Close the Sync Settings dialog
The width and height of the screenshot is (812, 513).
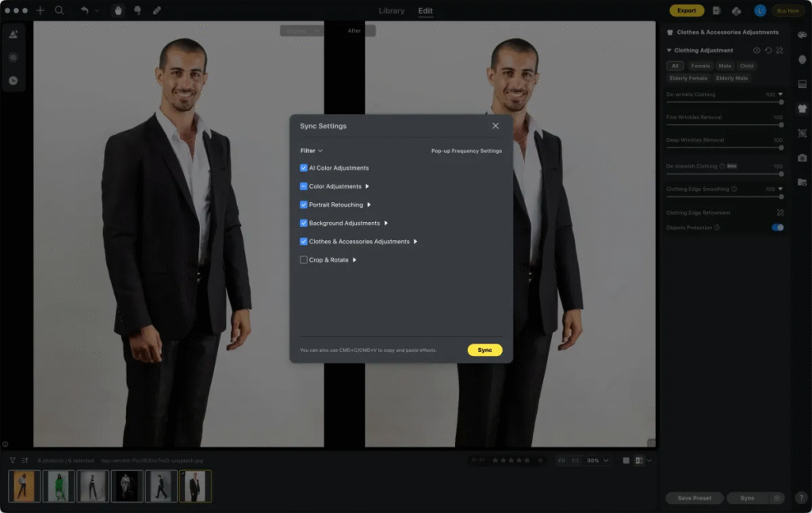496,126
